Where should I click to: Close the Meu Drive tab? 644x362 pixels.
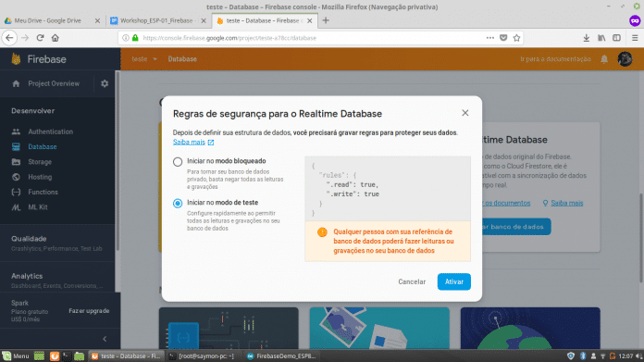[x=97, y=20]
